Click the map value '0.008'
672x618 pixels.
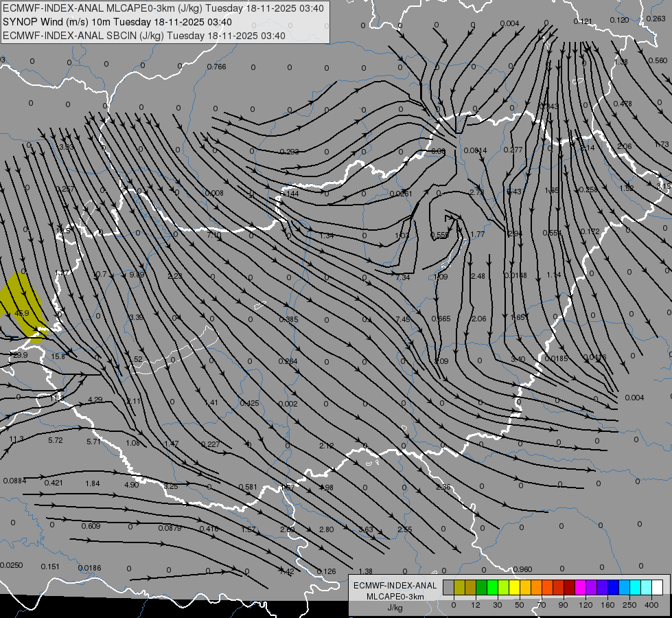(x=214, y=193)
